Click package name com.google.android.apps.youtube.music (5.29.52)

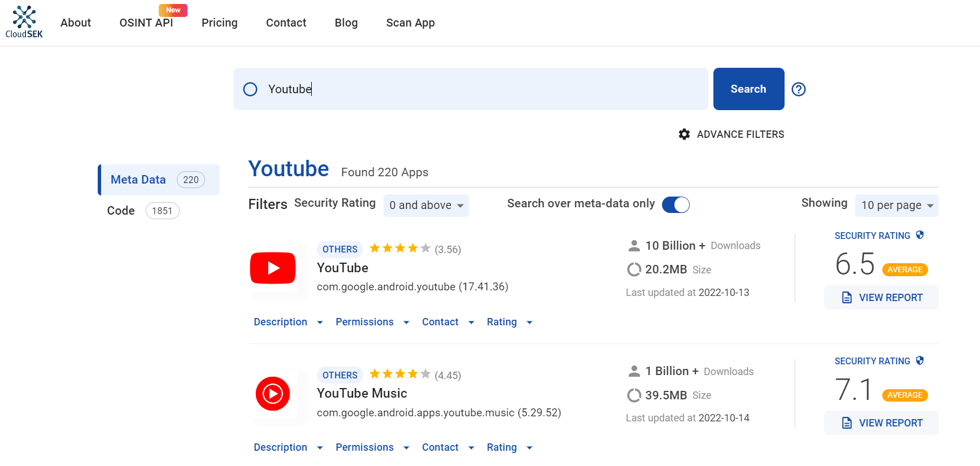(439, 413)
